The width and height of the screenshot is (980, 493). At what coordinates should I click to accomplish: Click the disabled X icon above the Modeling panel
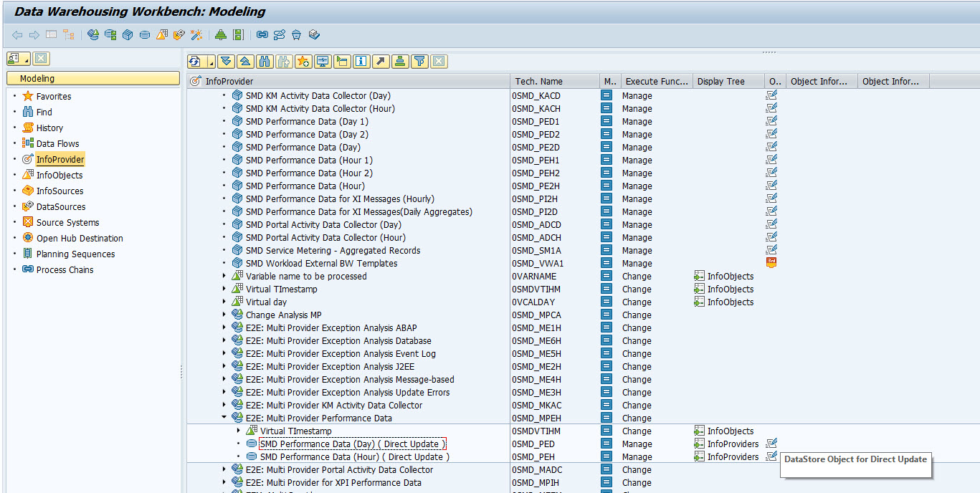42,59
